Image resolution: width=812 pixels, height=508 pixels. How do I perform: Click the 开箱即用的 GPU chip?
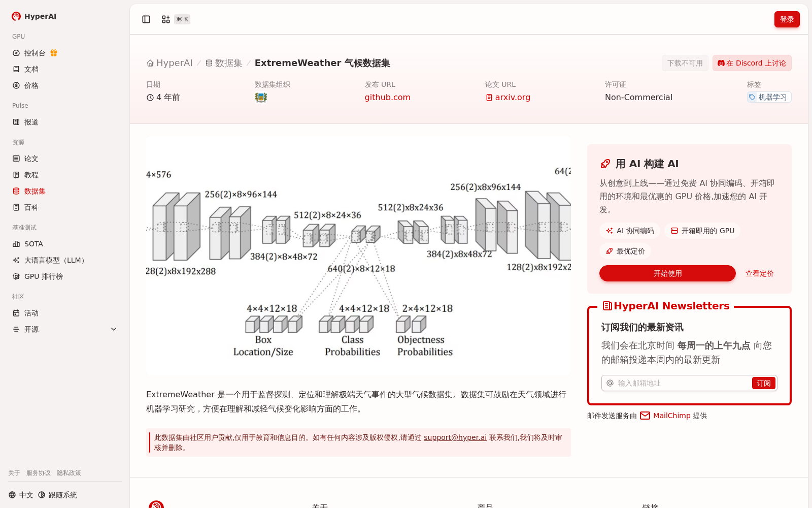[x=702, y=231]
